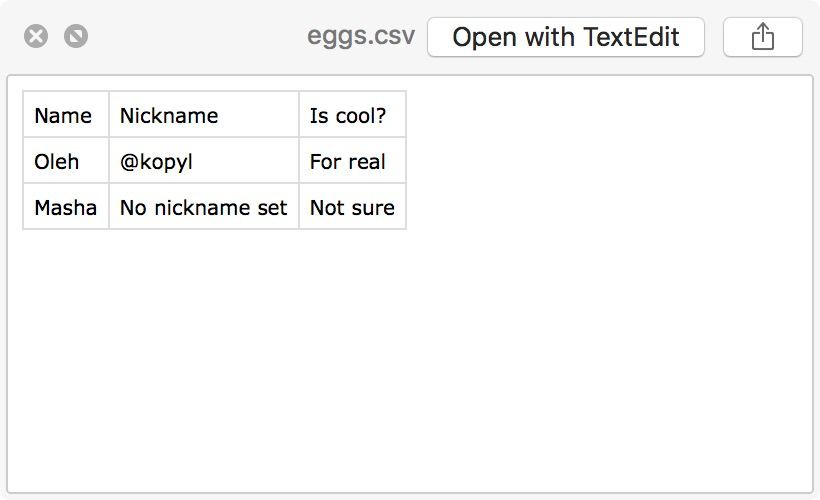Select the Is cool? header cell
The height and width of the screenshot is (500, 820).
(352, 115)
